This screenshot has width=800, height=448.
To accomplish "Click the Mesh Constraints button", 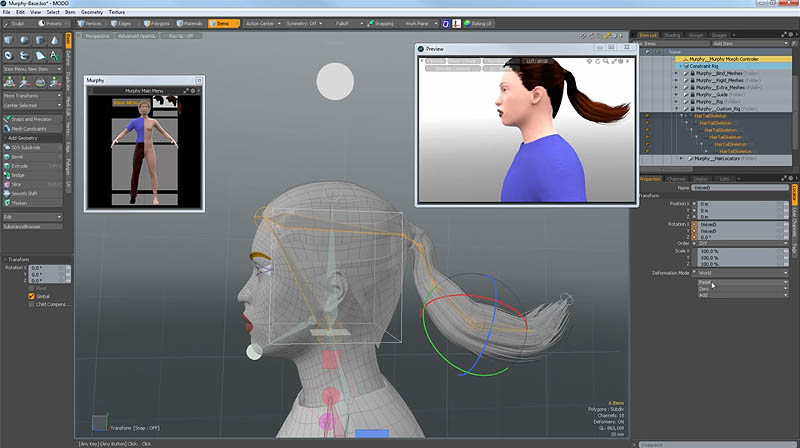I will pyautogui.click(x=30, y=129).
